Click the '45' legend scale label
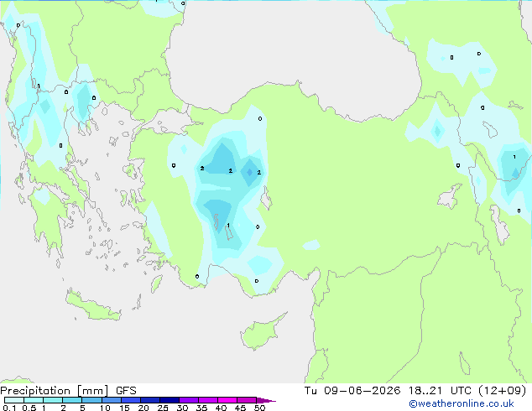The height and width of the screenshot is (411, 532). (240, 408)
